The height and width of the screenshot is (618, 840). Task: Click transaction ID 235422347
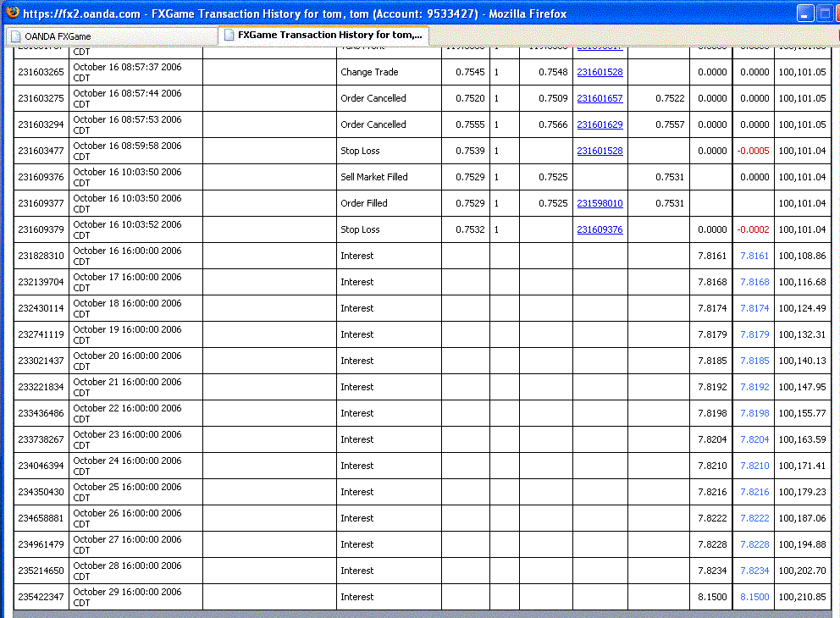[x=41, y=597]
